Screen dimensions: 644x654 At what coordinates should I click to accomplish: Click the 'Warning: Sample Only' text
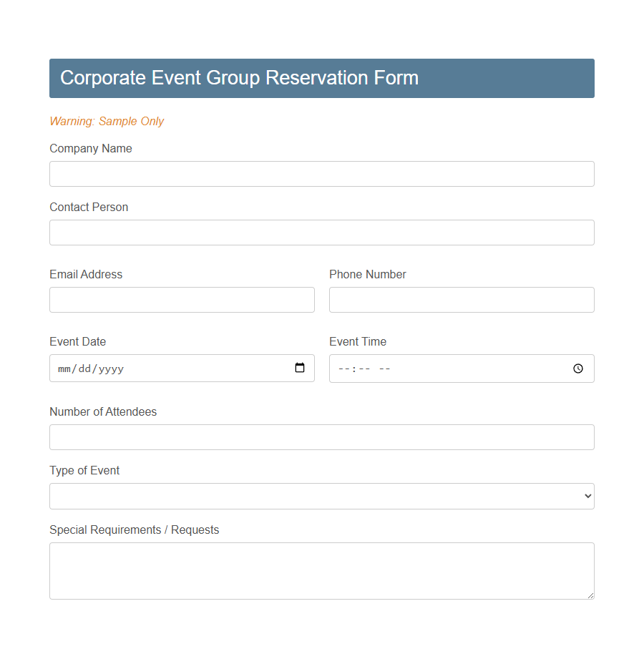pyautogui.click(x=107, y=122)
